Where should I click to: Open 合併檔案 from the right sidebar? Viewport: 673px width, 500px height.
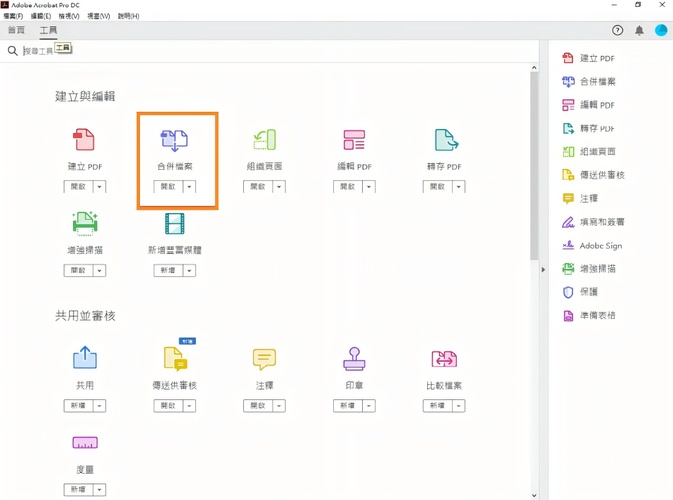tap(589, 81)
